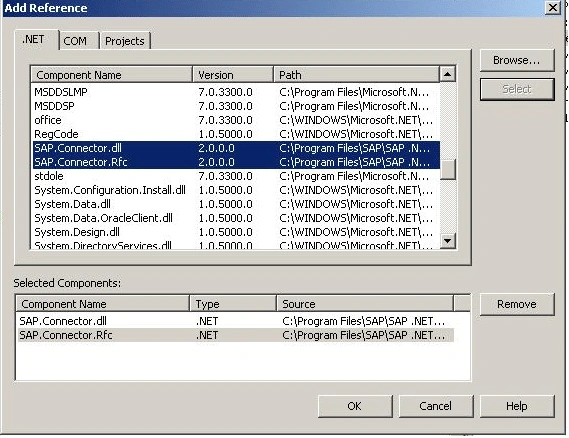Select SAP.Connector.dll in the top list

[x=236, y=148]
